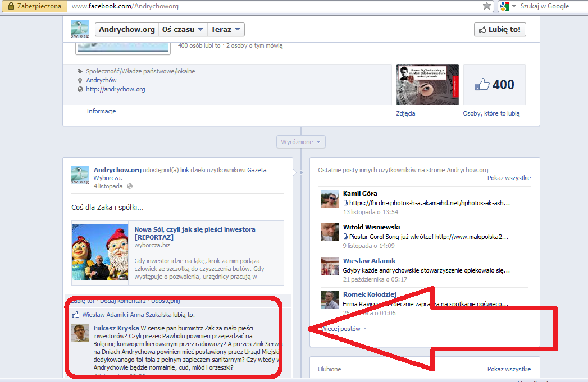Click the Andrychow.org avatar on the post
Viewport: 588px width, 382px height.
click(80, 175)
